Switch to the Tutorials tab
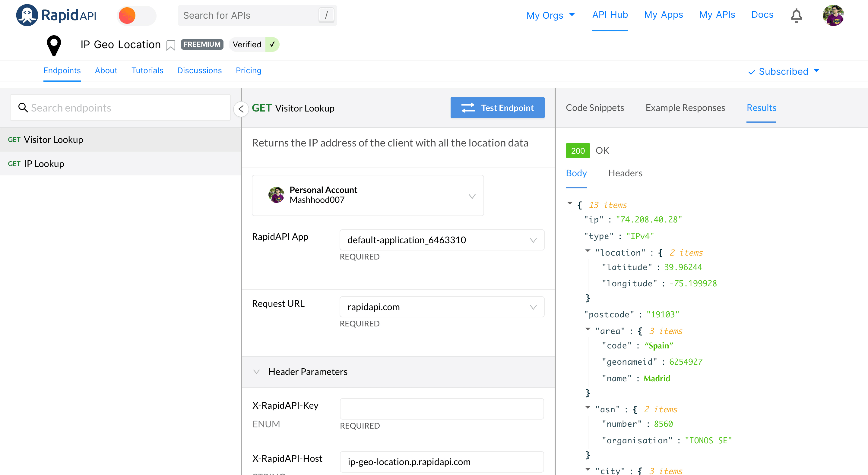This screenshot has height=475, width=868. coord(147,70)
